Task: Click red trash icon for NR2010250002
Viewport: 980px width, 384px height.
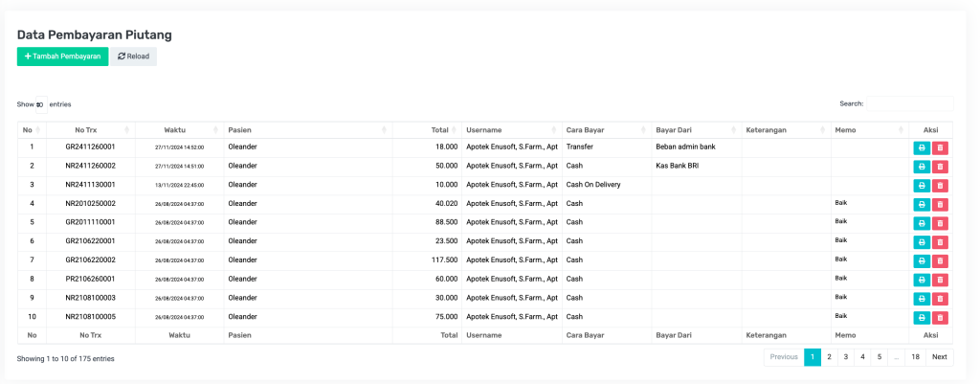Action: pos(940,204)
